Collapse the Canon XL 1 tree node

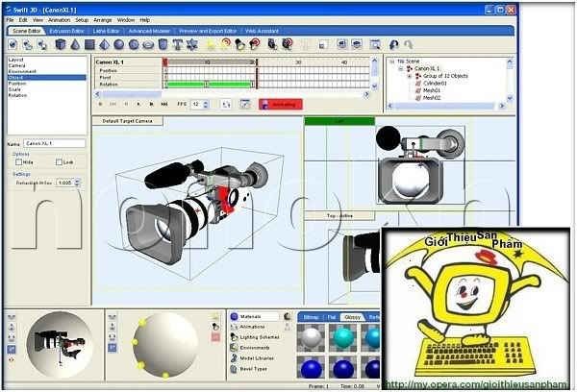(x=400, y=69)
